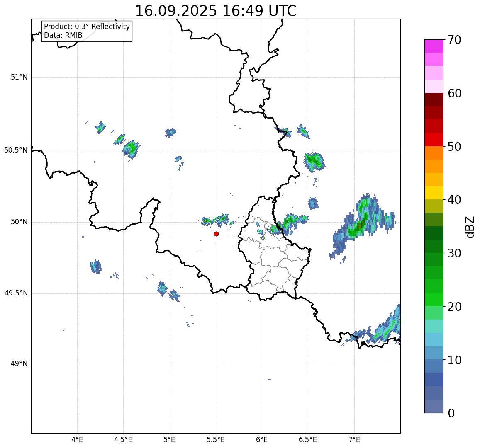
Task: Click the longitude label '6°E'
Action: tap(262, 440)
